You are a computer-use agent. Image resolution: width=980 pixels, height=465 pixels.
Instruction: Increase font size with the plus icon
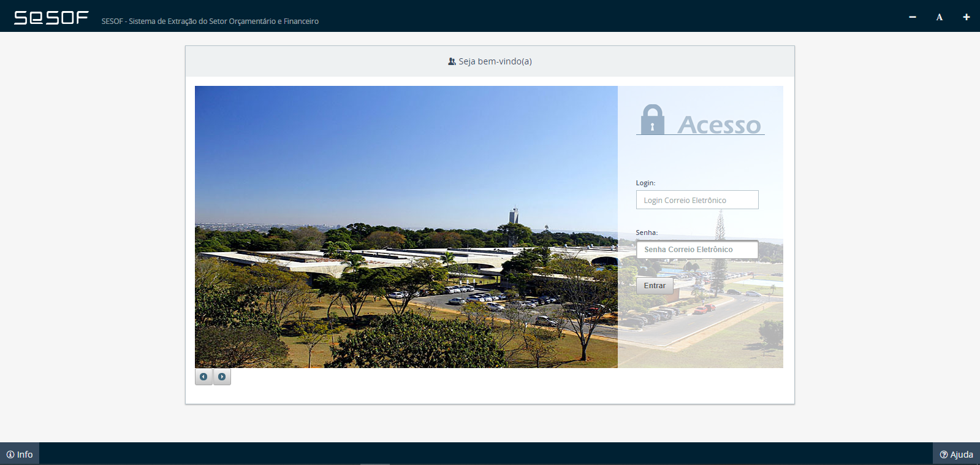click(967, 17)
